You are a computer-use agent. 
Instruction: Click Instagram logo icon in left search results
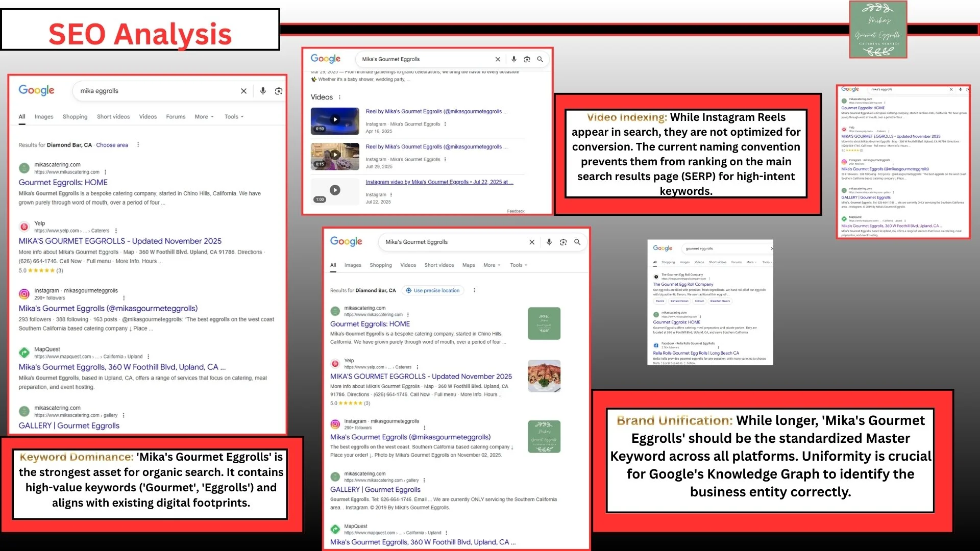click(24, 294)
